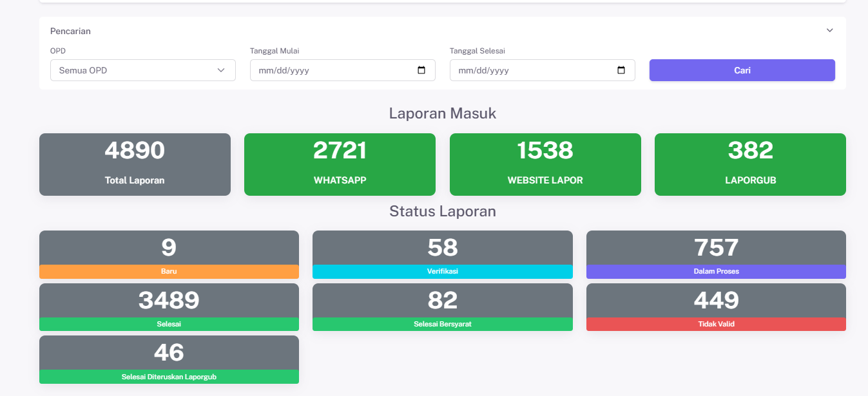The width and height of the screenshot is (868, 396).
Task: Click the Cari button
Action: [742, 70]
